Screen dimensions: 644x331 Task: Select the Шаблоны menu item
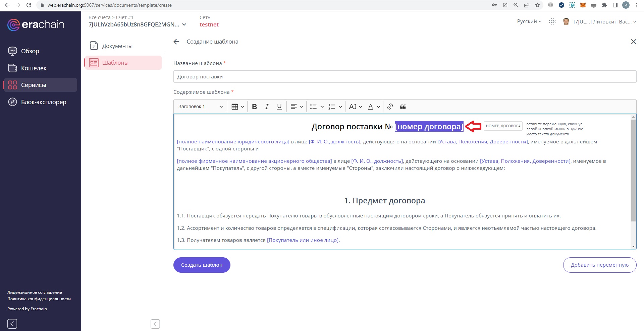click(x=115, y=63)
